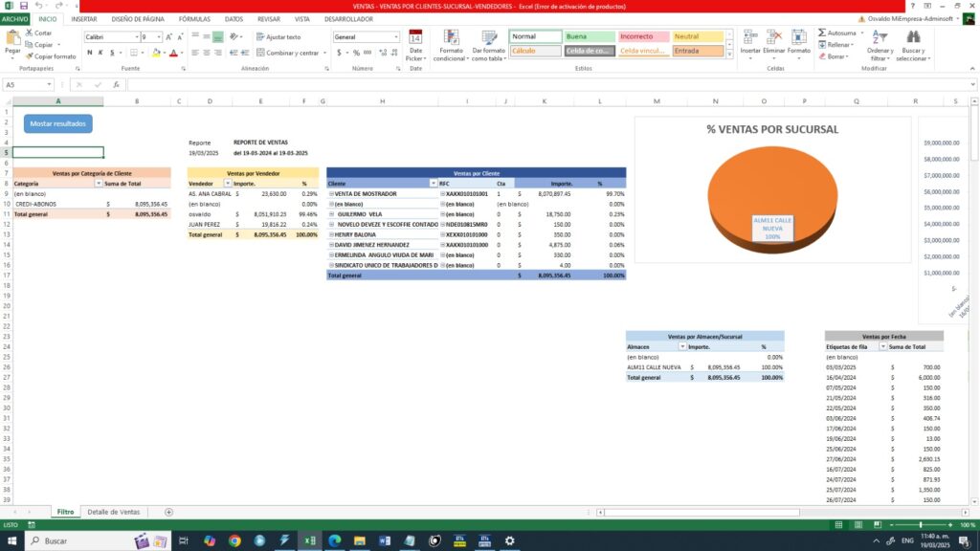The image size is (980, 551).
Task: Click the Name Box showing A5
Action: tap(29, 84)
